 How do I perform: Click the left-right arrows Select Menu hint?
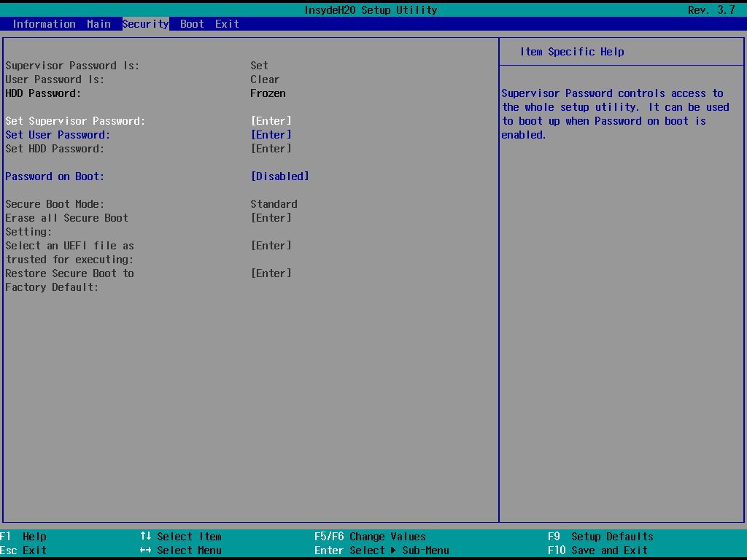tap(181, 551)
